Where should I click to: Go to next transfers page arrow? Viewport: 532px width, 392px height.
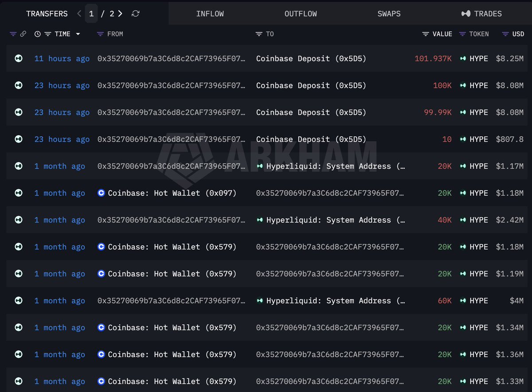click(120, 14)
